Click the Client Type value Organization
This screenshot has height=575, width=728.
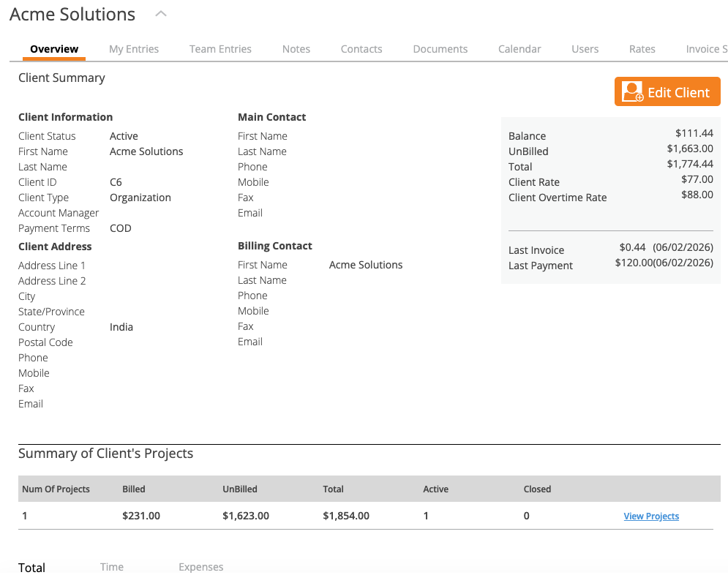point(140,198)
